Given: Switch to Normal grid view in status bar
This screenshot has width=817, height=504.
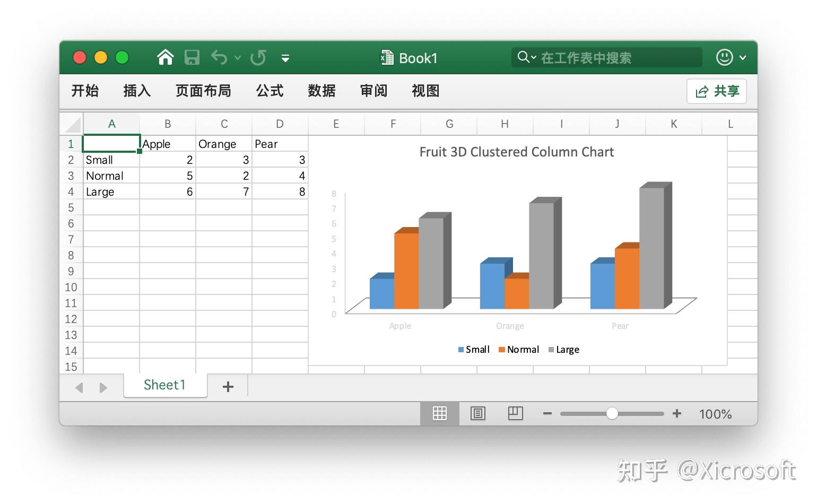Looking at the screenshot, I should click(x=439, y=413).
